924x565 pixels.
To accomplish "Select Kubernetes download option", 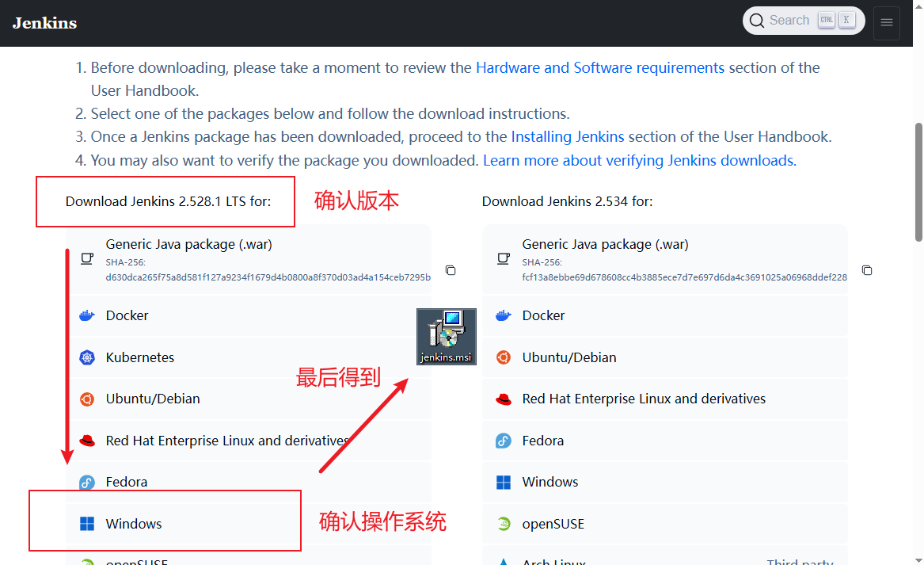I will pyautogui.click(x=248, y=357).
